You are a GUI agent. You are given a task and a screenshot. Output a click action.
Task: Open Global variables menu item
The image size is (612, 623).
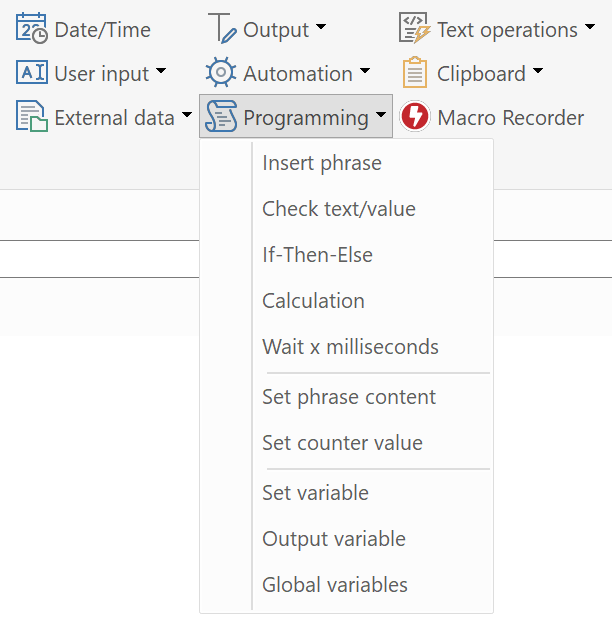click(347, 585)
